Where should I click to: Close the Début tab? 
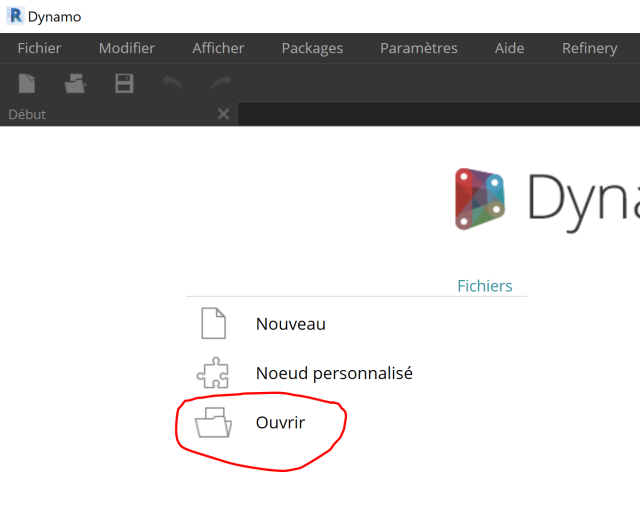point(223,114)
